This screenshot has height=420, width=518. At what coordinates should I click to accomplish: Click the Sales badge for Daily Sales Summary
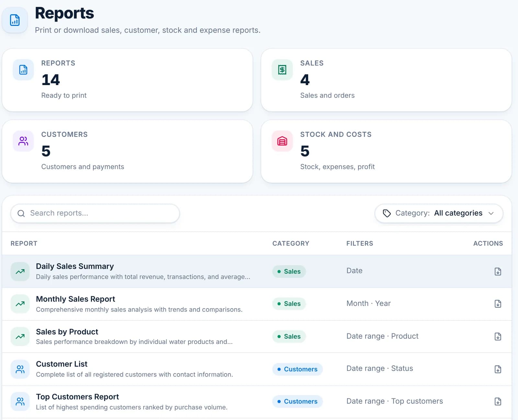[x=289, y=271]
